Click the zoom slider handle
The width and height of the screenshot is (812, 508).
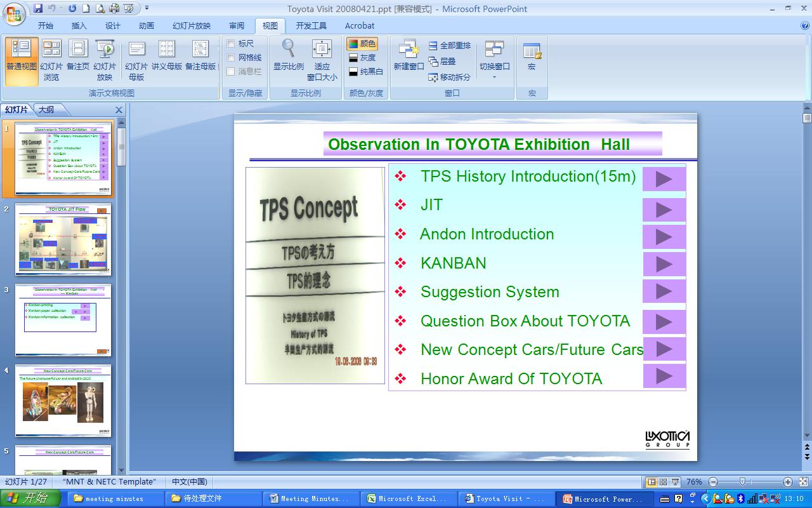742,482
